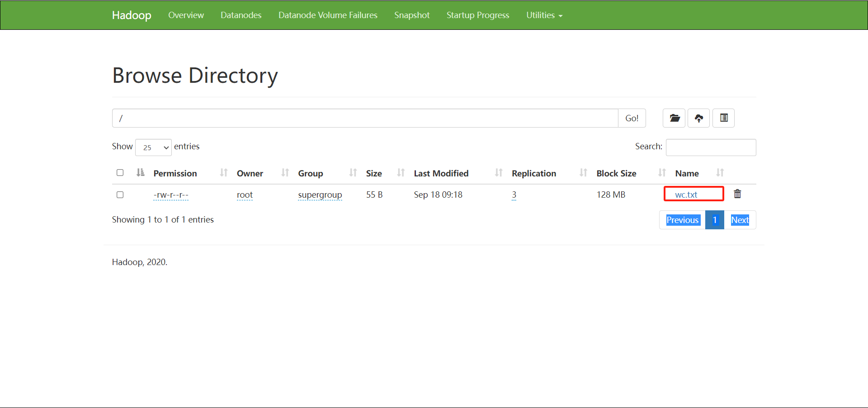The height and width of the screenshot is (408, 868).
Task: Click the cut and paste list icon
Action: click(x=723, y=118)
